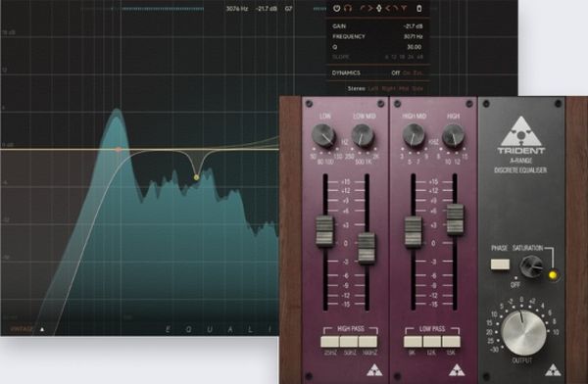Toggle the 100Hz high pass button

[x=367, y=342]
